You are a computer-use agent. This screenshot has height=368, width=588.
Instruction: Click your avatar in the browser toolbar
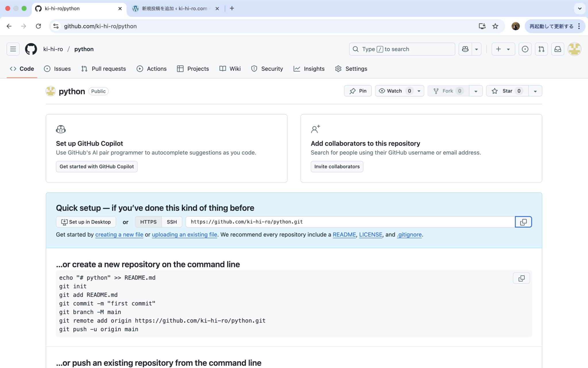[x=515, y=26]
